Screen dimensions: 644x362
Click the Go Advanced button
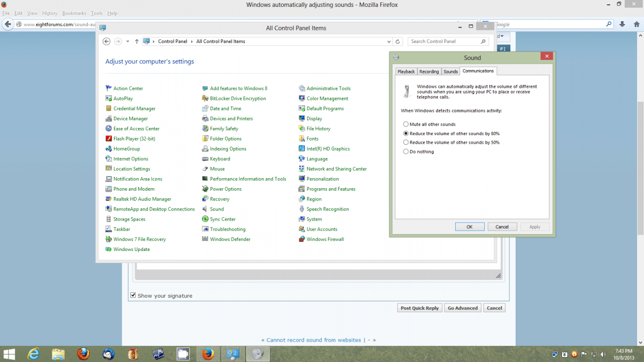[x=462, y=308]
